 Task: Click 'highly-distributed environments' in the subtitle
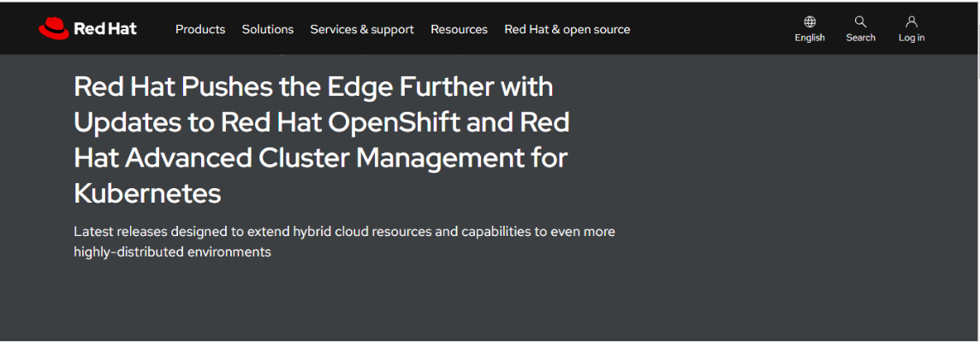(x=172, y=252)
